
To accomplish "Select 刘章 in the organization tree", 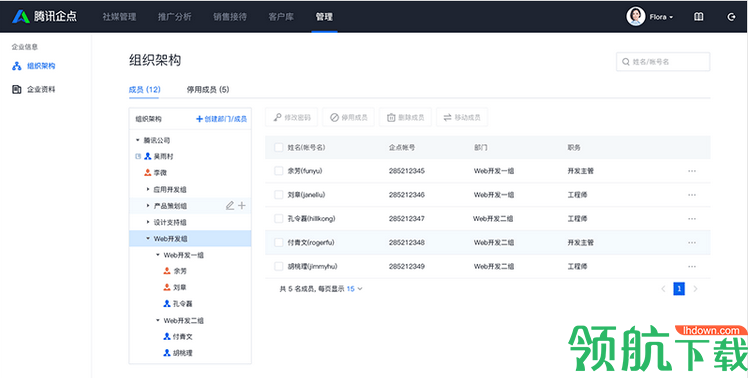I will click(175, 287).
